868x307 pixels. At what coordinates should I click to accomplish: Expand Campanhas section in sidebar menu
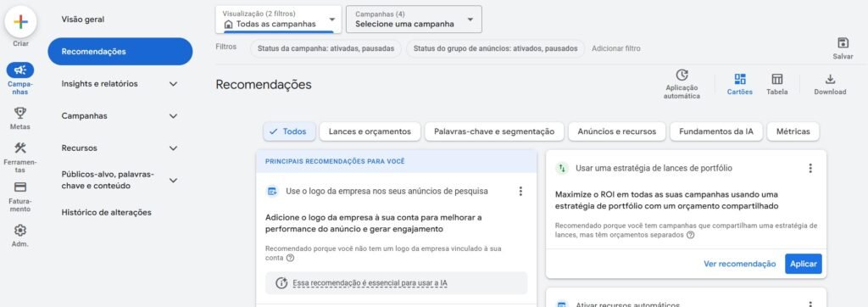coord(173,116)
